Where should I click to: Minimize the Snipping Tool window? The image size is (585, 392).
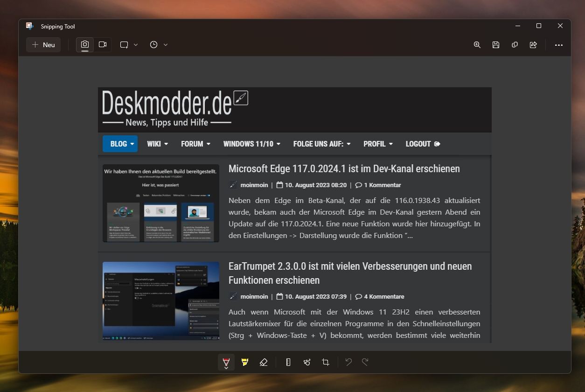click(x=518, y=26)
